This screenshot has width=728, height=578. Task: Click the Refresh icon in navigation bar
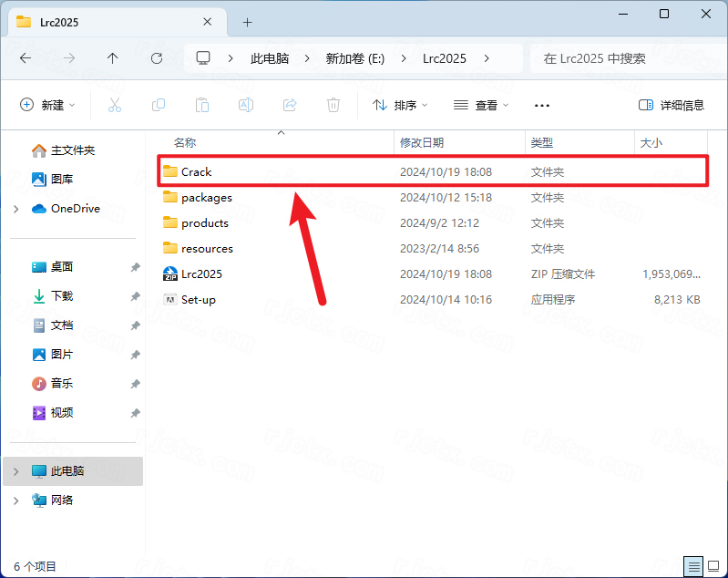click(157, 58)
